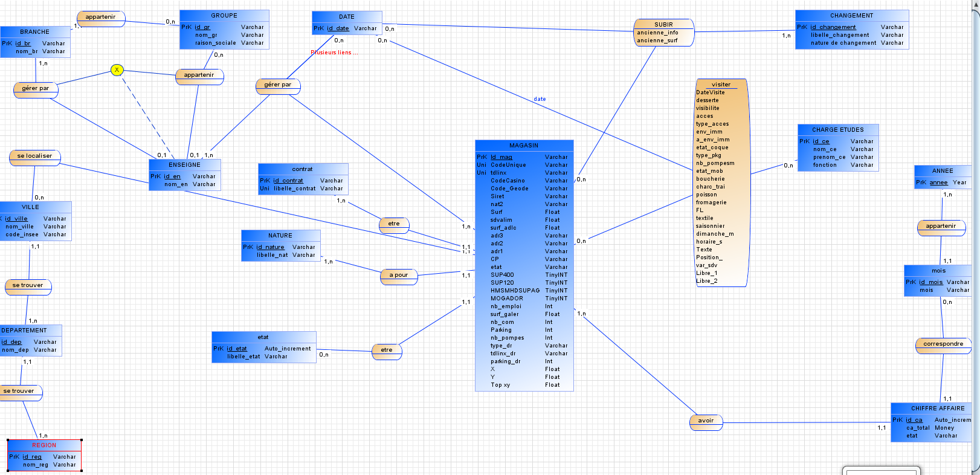Select the BRANCHE entity header
This screenshot has width=980, height=475.
35,32
